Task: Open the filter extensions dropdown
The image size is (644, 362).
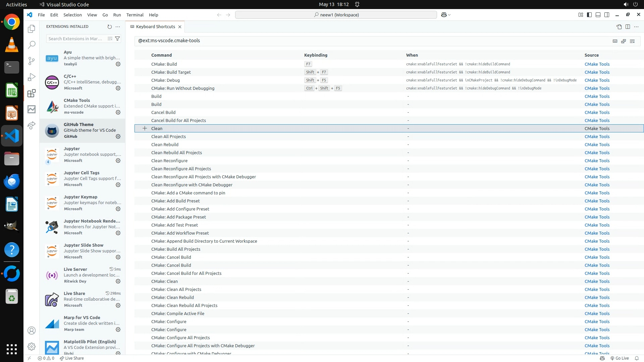Action: [117, 39]
